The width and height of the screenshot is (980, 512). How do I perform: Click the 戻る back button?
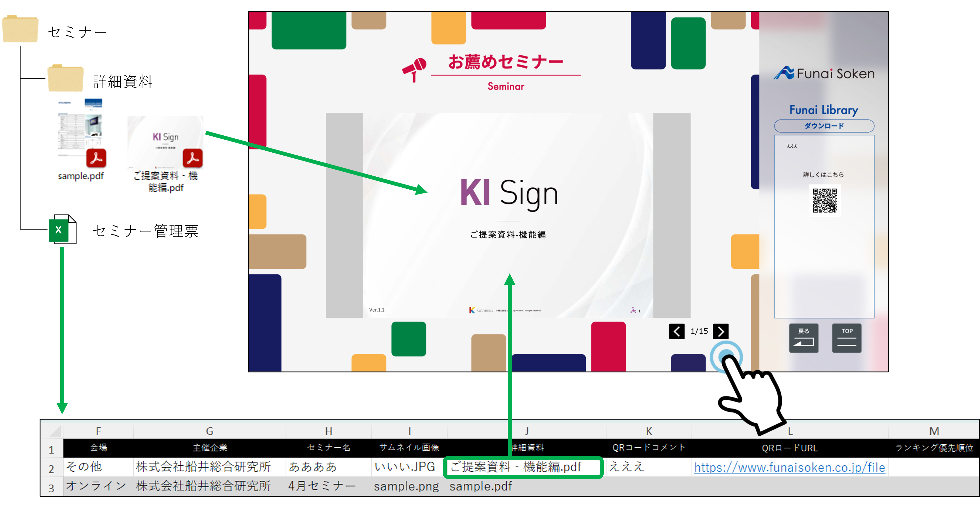(x=804, y=338)
